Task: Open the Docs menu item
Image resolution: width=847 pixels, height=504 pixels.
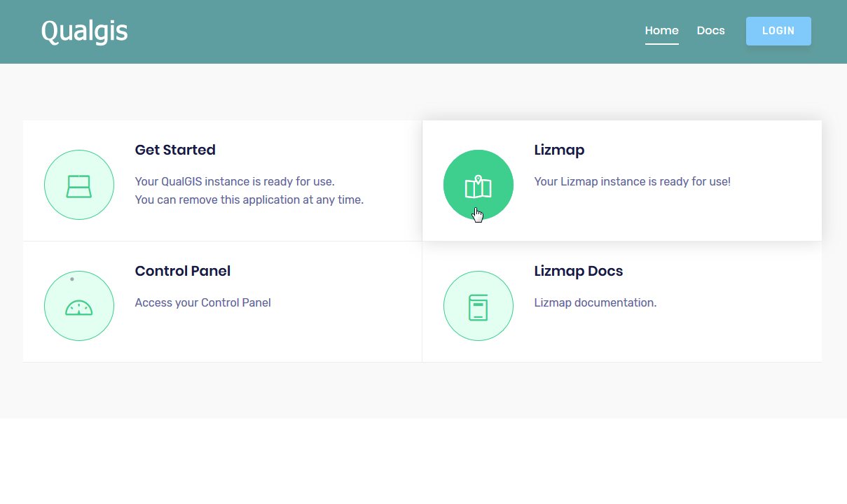Action: point(710,31)
